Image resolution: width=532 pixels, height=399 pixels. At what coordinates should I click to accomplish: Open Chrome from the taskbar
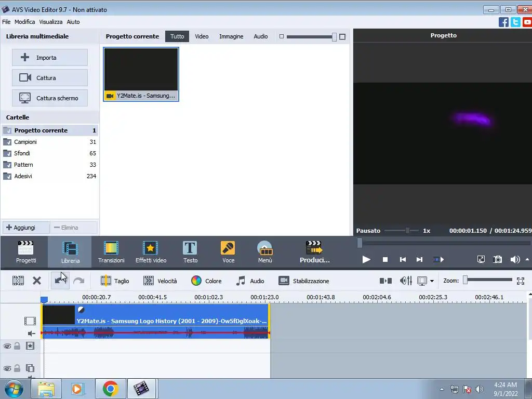click(x=111, y=389)
